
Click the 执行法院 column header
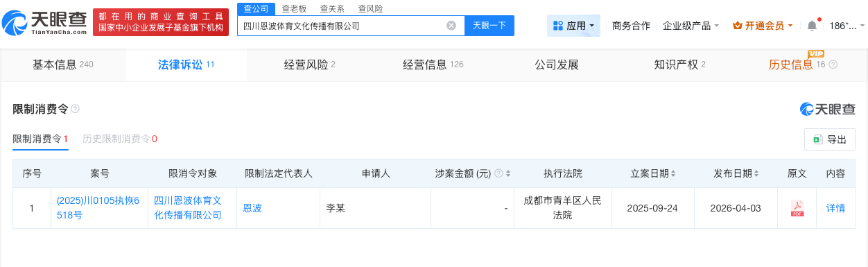562,173
